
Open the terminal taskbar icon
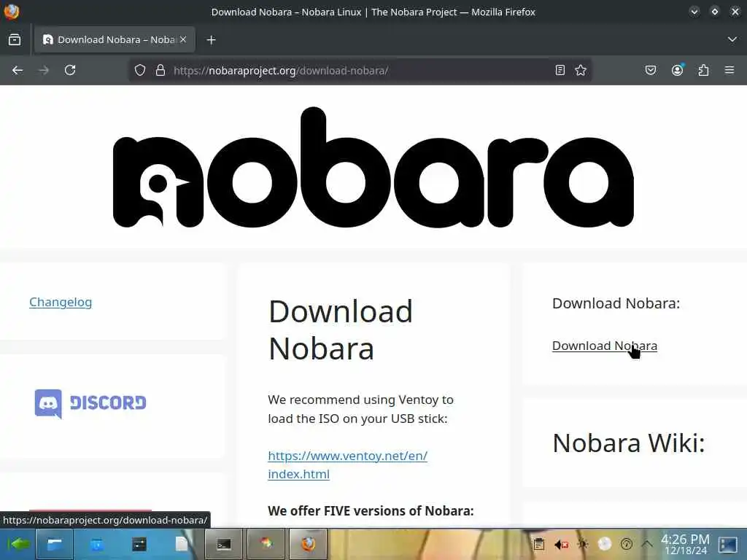(x=224, y=544)
